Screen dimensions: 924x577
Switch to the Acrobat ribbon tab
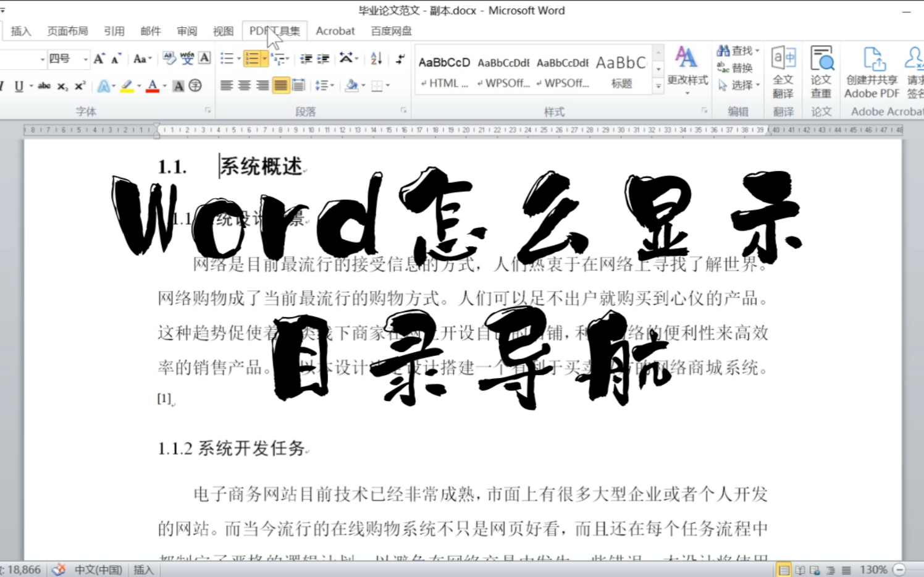pos(335,31)
